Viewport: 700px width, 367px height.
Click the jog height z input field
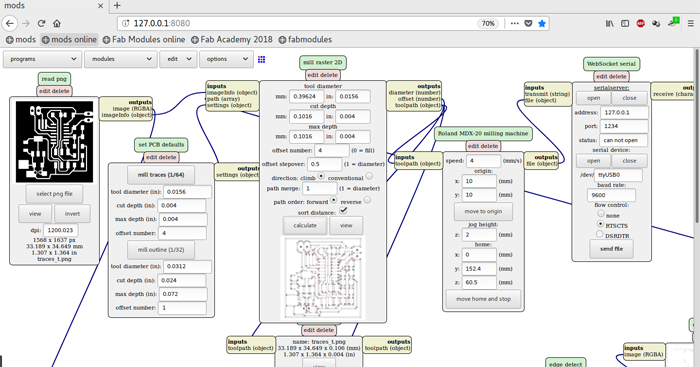pos(479,234)
